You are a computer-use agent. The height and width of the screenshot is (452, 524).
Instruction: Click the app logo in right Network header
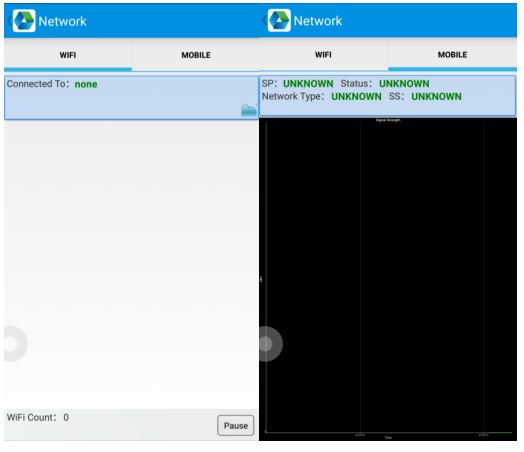pyautogui.click(x=279, y=21)
